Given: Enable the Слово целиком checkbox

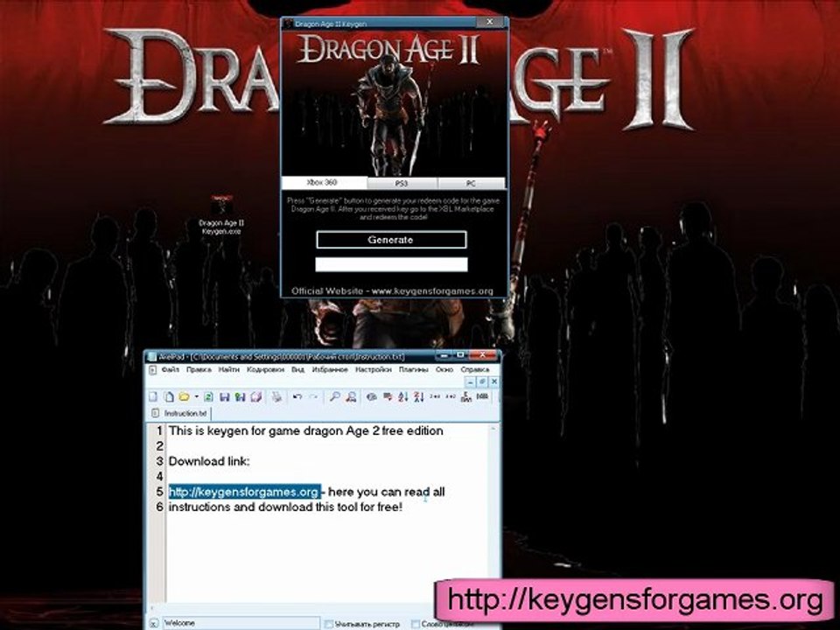Looking at the screenshot, I should 415,624.
